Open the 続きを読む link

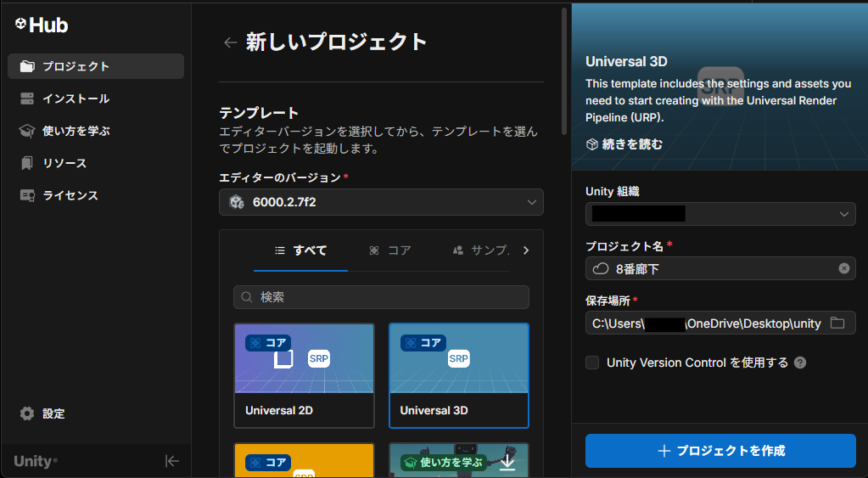pyautogui.click(x=624, y=144)
